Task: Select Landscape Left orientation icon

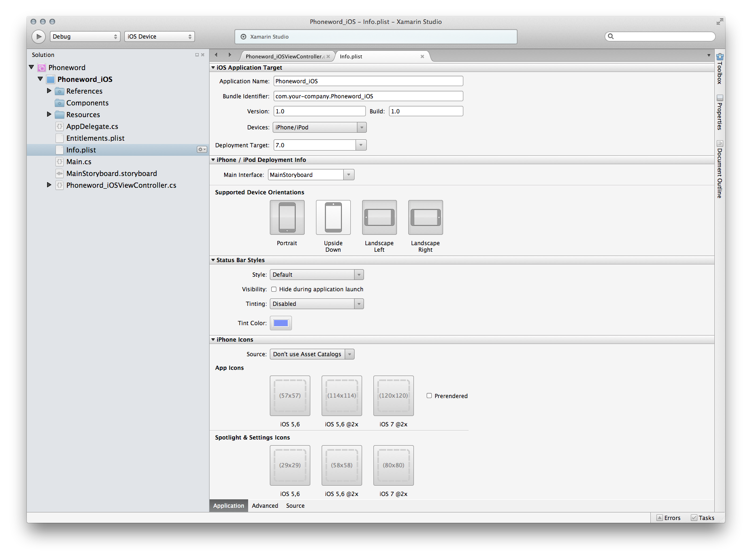Action: click(379, 217)
